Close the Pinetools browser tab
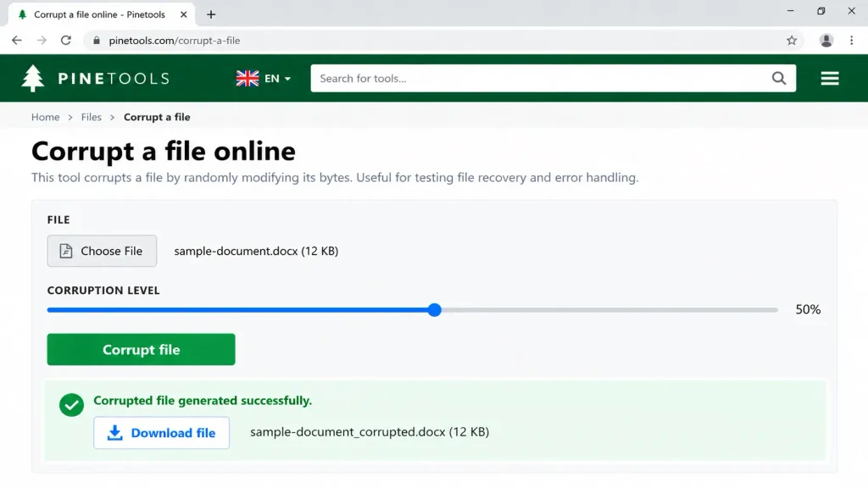868x488 pixels. [x=184, y=15]
